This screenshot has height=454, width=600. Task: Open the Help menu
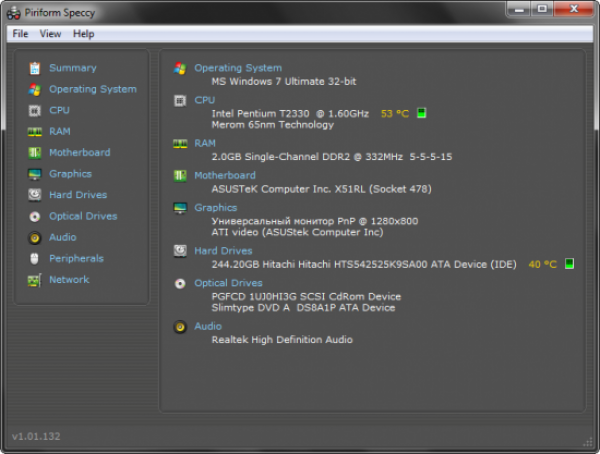[x=84, y=34]
